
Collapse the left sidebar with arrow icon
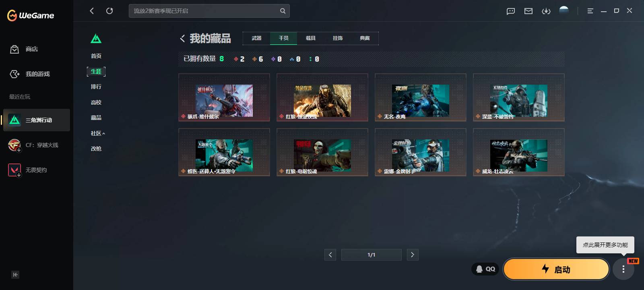point(15,275)
